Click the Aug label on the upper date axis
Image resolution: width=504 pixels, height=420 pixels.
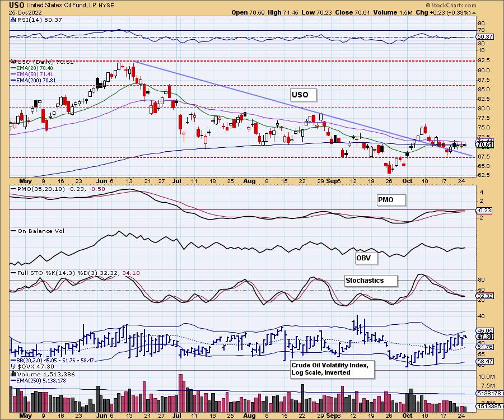click(x=249, y=181)
